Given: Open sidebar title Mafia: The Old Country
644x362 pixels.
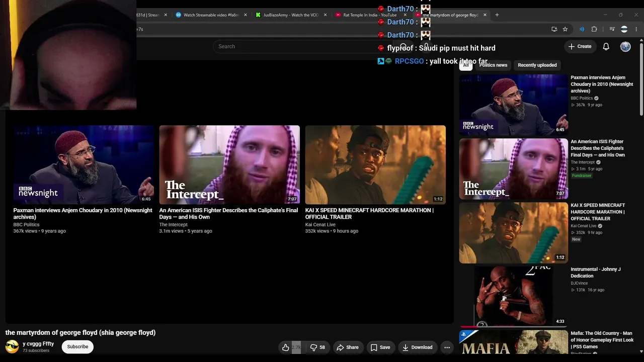Looking at the screenshot, I should 602,340.
